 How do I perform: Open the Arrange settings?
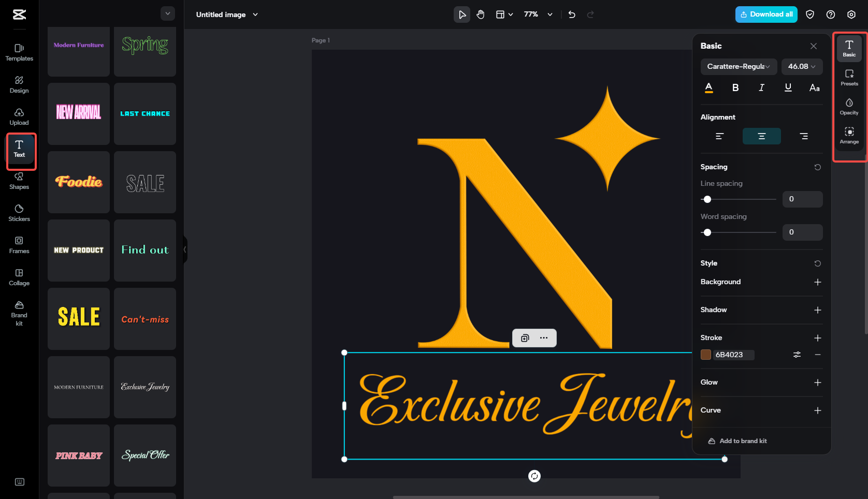(x=849, y=135)
